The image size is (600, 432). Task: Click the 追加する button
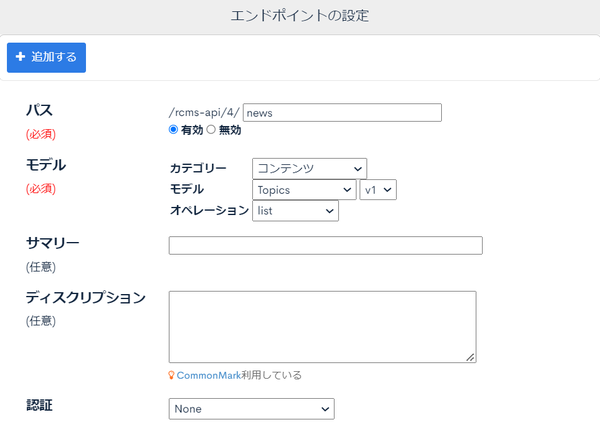(46, 57)
